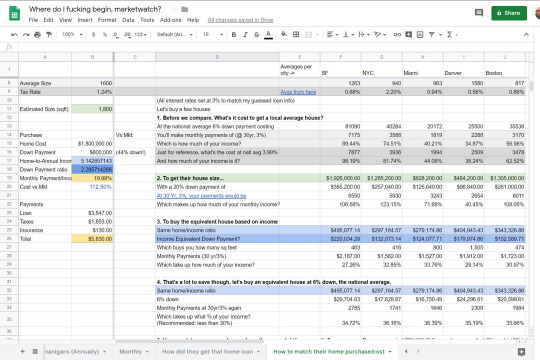Open the fill color picker

tap(284, 34)
